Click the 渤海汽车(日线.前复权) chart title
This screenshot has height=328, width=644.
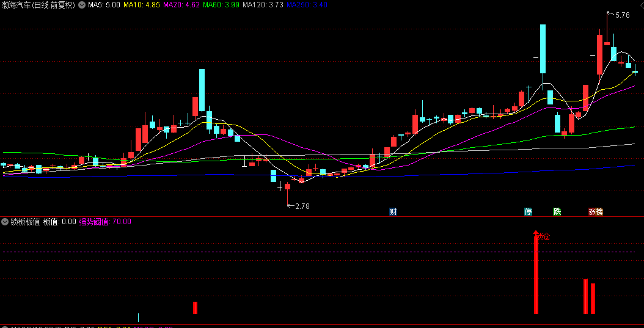click(38, 5)
